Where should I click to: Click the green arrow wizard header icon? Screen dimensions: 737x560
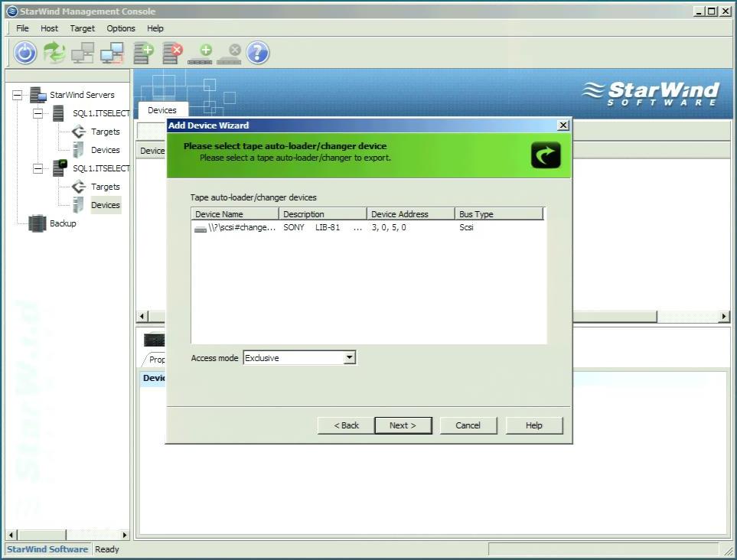pyautogui.click(x=546, y=155)
